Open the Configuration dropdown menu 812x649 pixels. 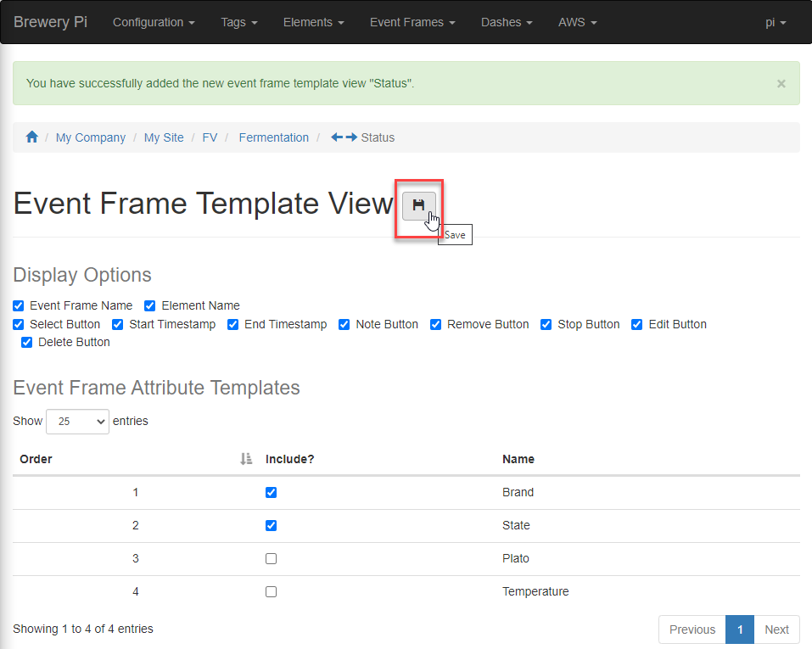(x=154, y=22)
